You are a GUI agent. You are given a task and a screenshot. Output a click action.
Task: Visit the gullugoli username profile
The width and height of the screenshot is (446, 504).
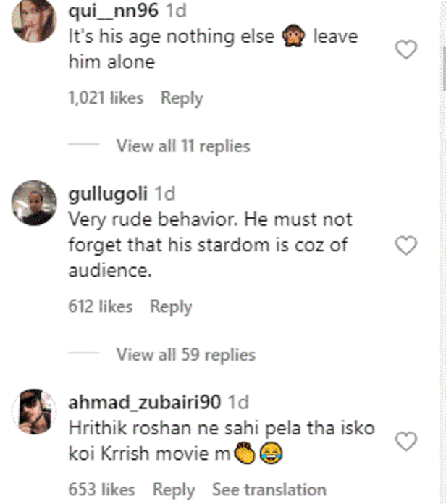[107, 194]
